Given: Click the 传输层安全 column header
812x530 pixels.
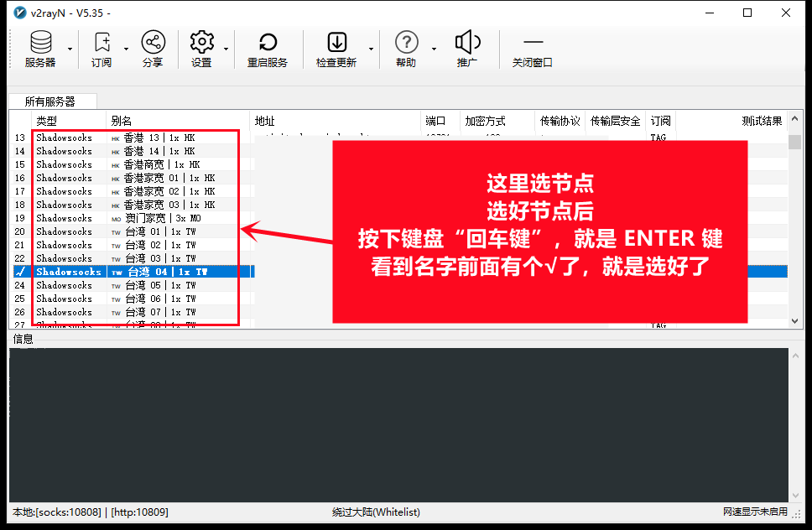Looking at the screenshot, I should pyautogui.click(x=615, y=121).
